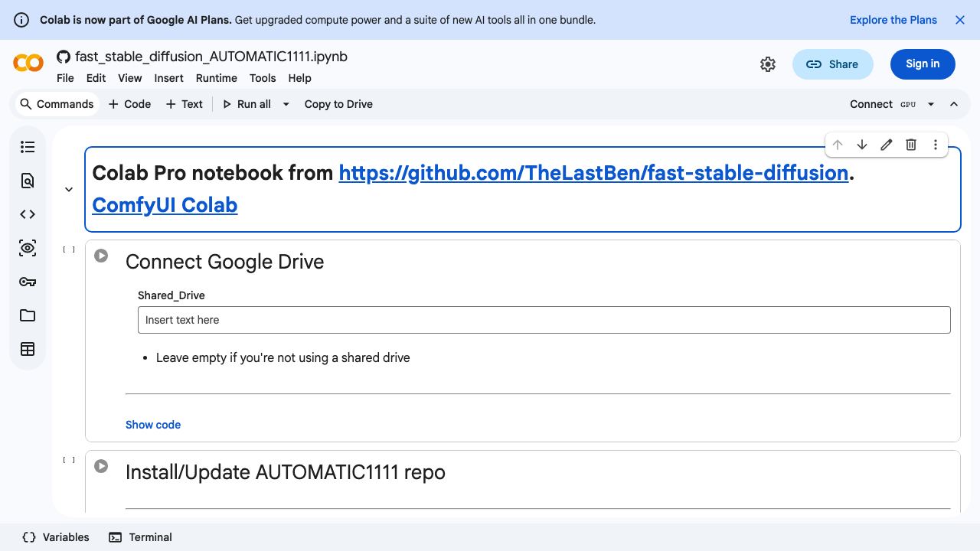This screenshot has height=551, width=980.
Task: Click the Shared_Drive field label
Action: pos(171,295)
